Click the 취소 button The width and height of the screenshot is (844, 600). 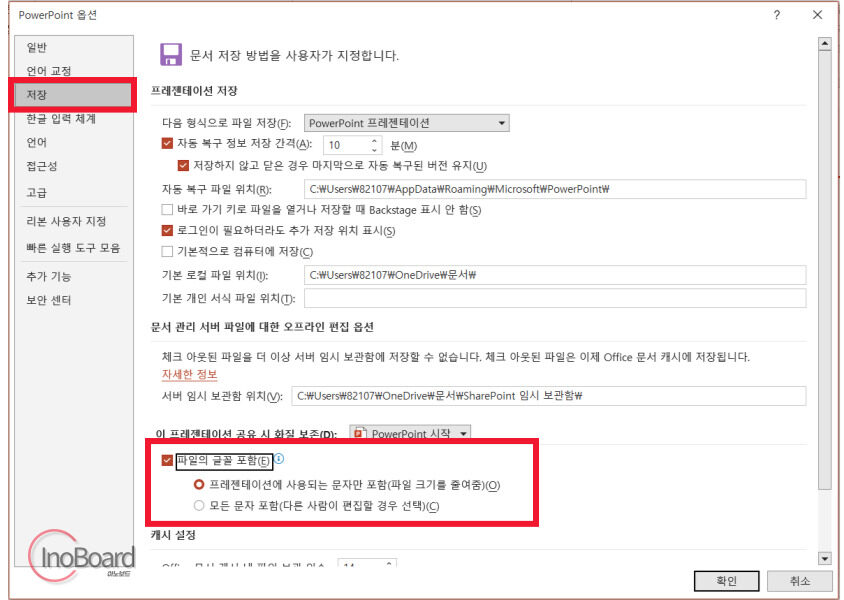click(x=800, y=581)
